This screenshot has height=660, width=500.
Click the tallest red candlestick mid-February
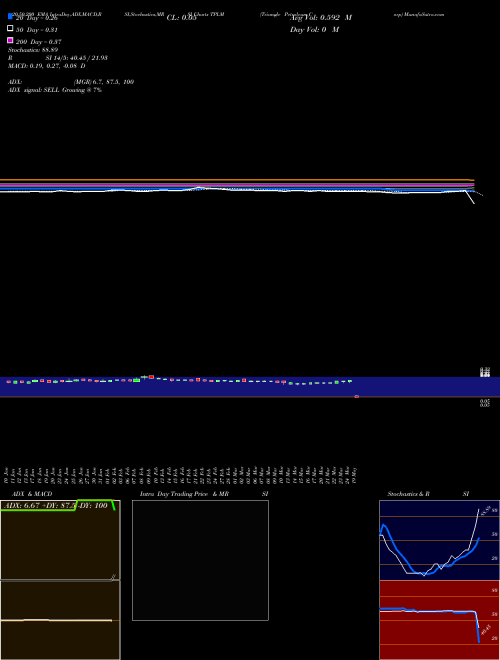tap(151, 377)
